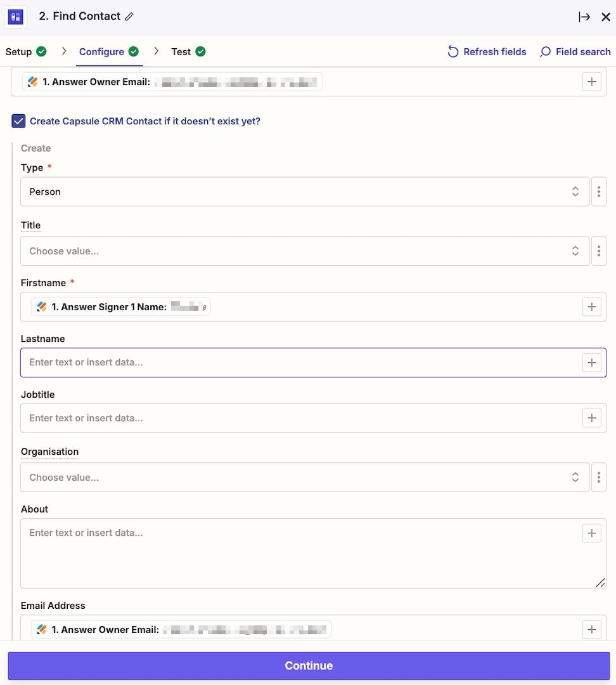Click plus button in About field

[x=591, y=533]
